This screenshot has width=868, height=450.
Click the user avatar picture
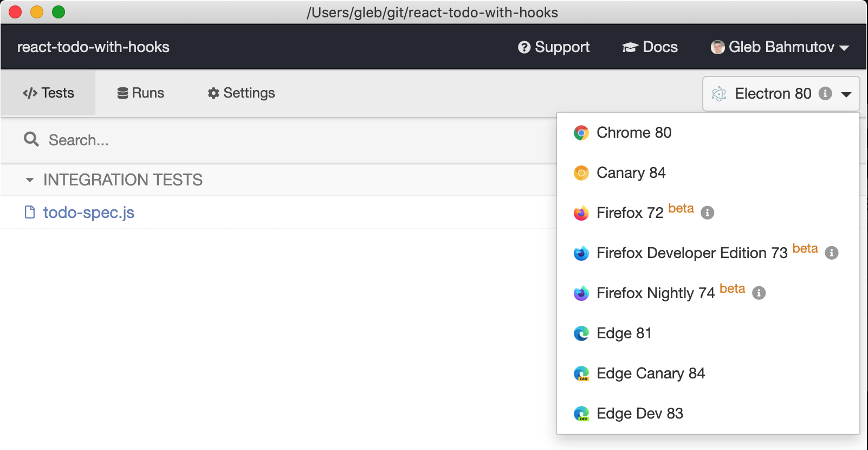coord(718,47)
